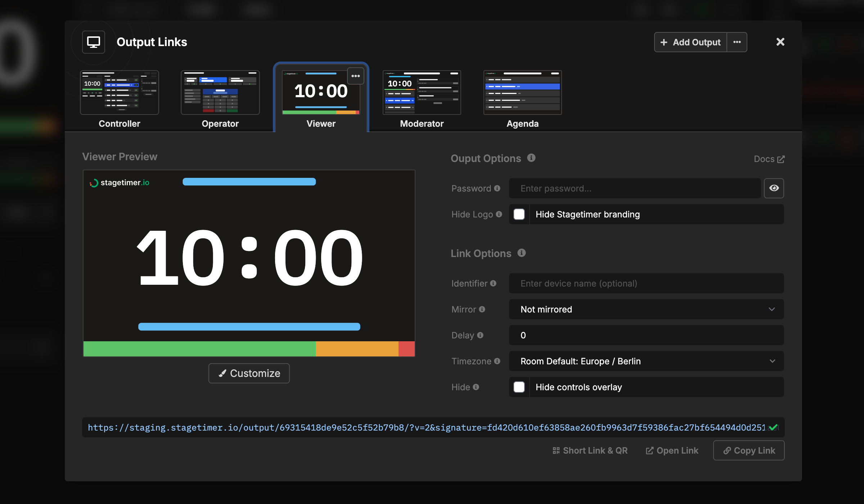Copy the output link with Copy Link

[x=748, y=450]
